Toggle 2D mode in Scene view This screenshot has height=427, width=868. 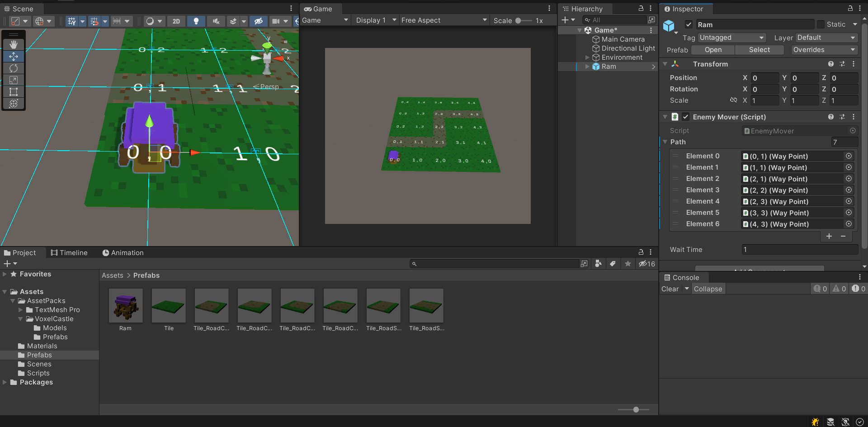(x=176, y=21)
